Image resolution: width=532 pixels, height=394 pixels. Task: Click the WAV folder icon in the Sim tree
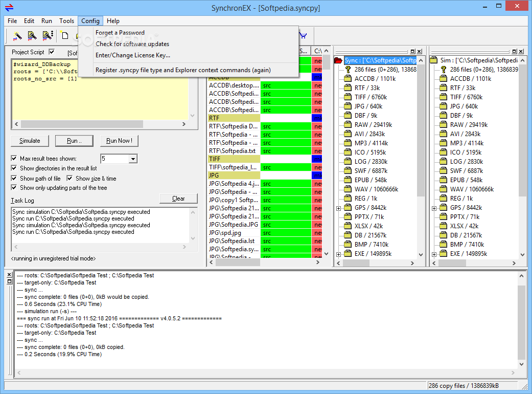point(443,189)
